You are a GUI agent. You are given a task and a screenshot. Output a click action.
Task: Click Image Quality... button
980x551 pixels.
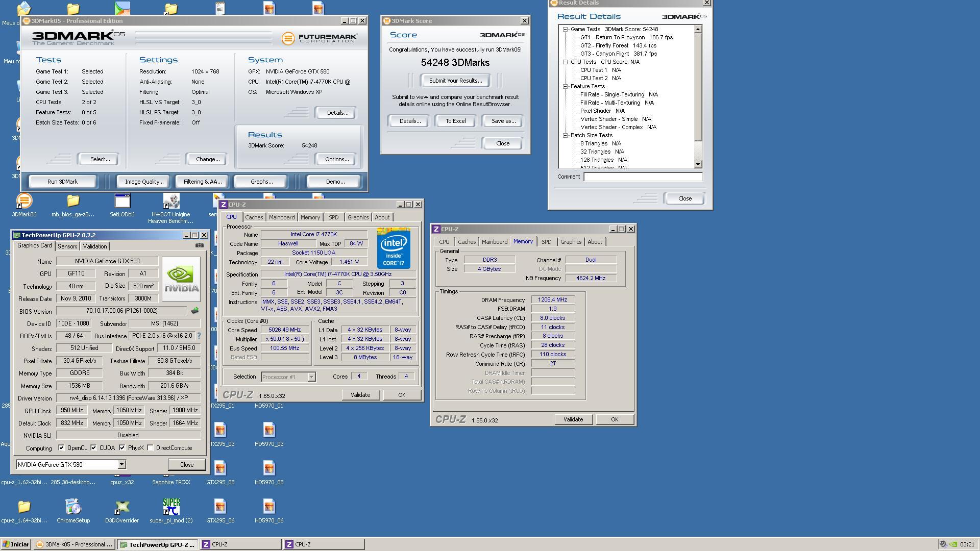click(x=144, y=182)
